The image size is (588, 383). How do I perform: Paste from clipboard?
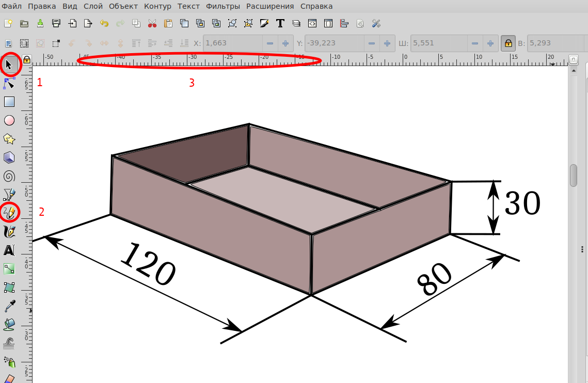coord(168,24)
